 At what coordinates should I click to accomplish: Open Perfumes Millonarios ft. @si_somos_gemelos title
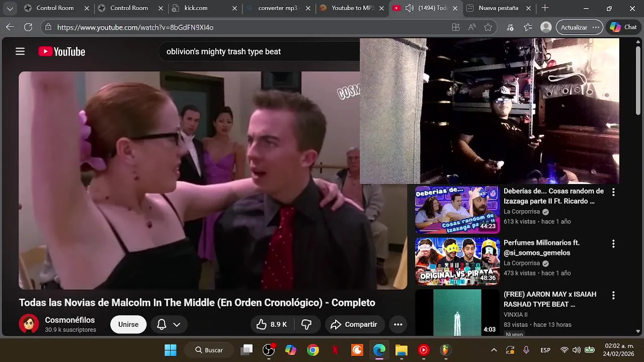[x=541, y=248]
